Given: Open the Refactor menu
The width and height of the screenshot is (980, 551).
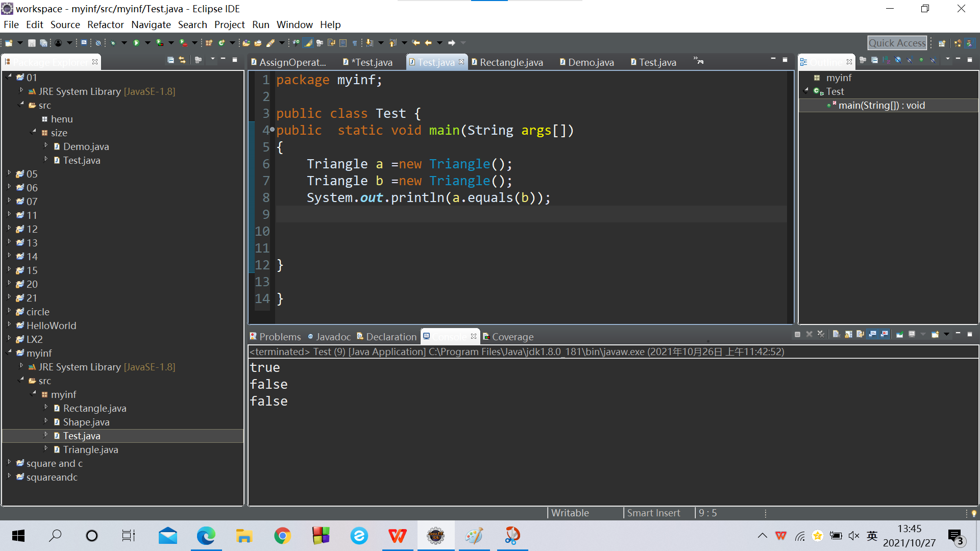Looking at the screenshot, I should [105, 24].
